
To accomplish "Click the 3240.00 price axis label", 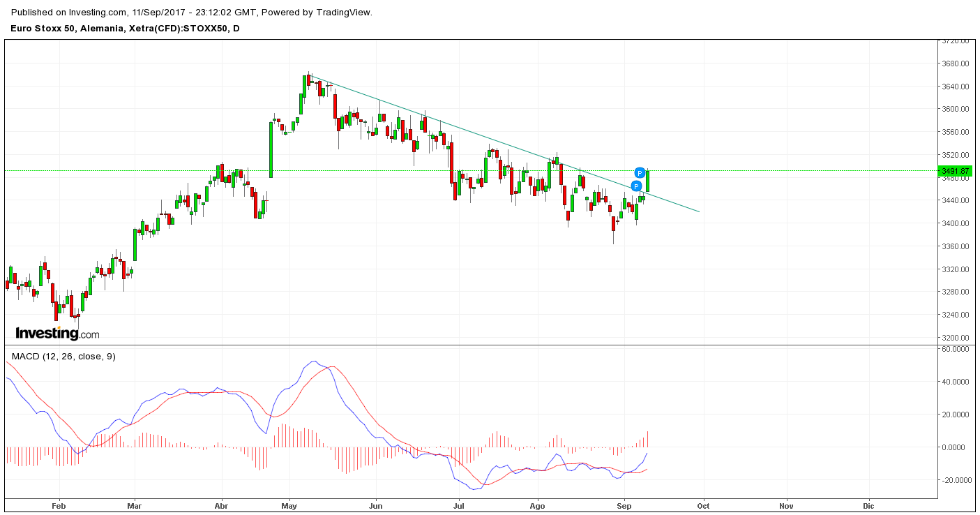I will pyautogui.click(x=956, y=315).
